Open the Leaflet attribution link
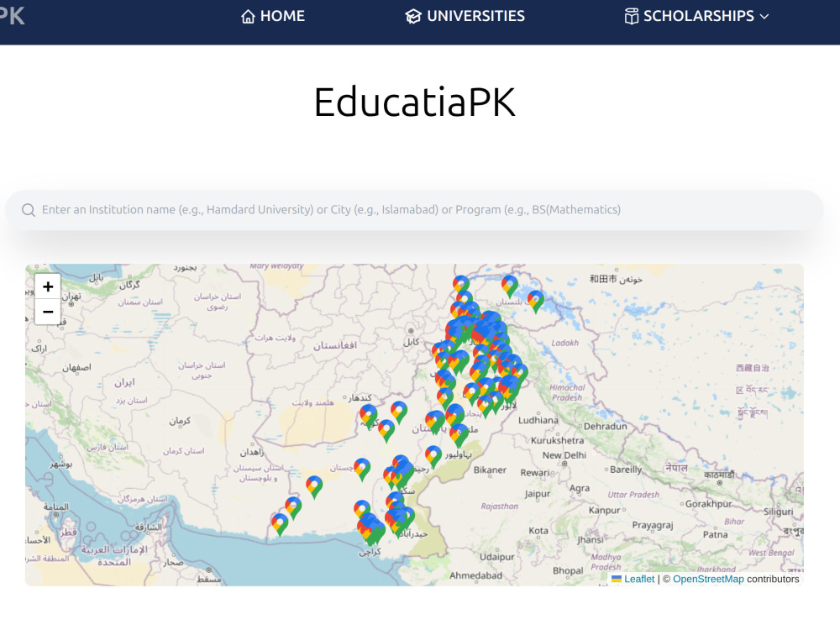This screenshot has height=630, width=840. [639, 579]
